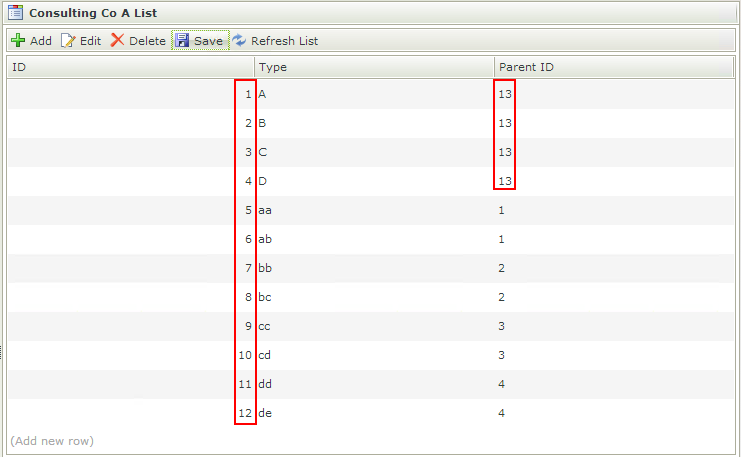Click the floppy disk Save icon
Image resolution: width=741 pixels, height=457 pixels.
[182, 41]
